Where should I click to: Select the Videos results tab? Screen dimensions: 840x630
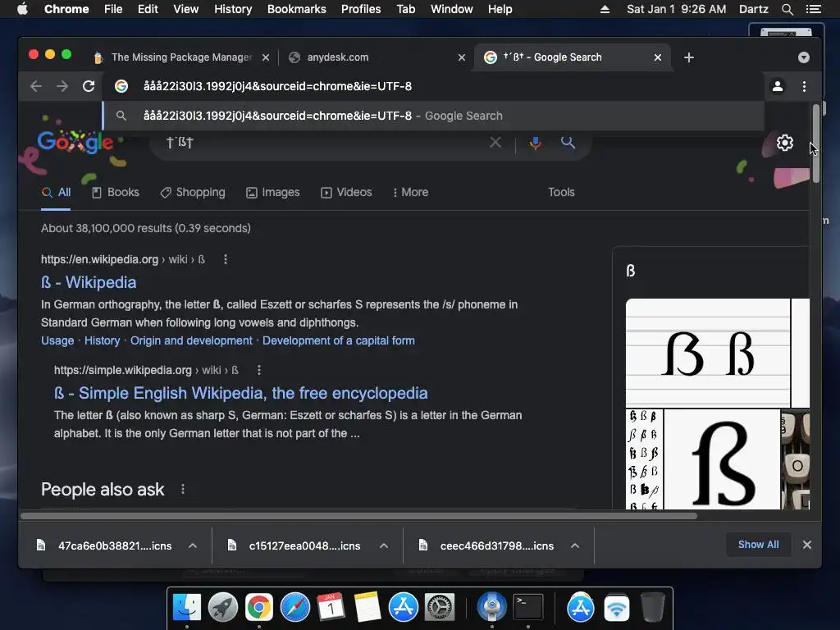tap(347, 192)
